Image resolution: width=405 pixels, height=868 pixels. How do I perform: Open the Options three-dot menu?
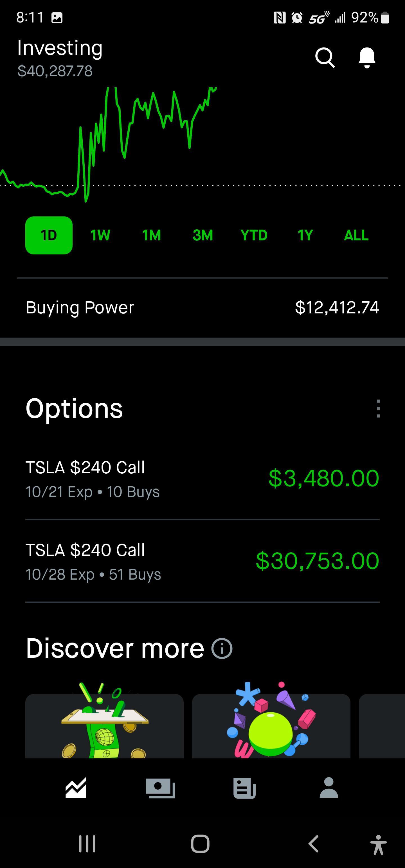click(378, 409)
